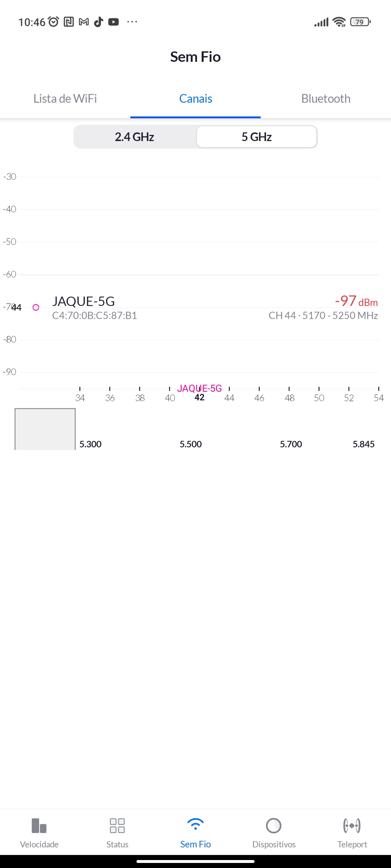Tap the -97 dBm signal reading
Viewport: 391px width, 868px height.
click(356, 301)
